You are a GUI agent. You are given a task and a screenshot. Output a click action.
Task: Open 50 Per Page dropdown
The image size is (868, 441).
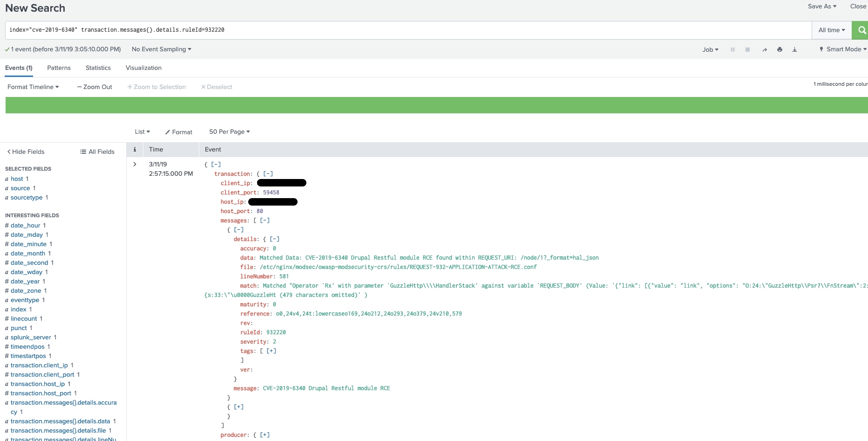(230, 131)
